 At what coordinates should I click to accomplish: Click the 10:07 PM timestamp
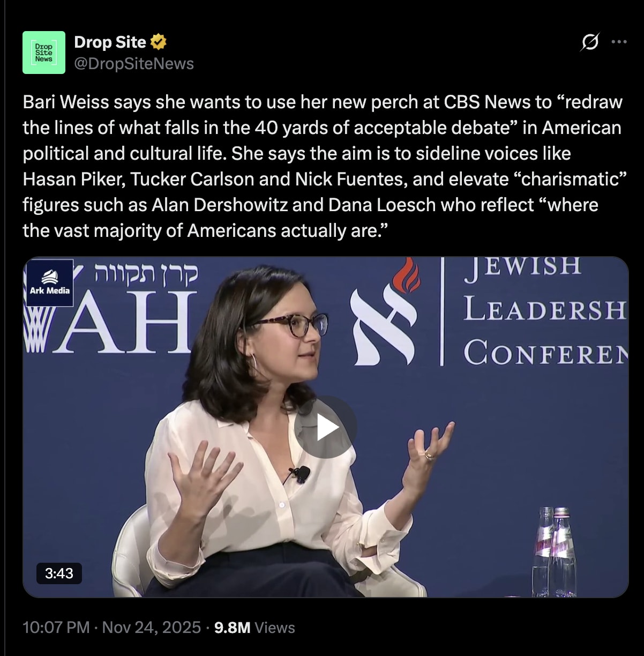tap(56, 627)
